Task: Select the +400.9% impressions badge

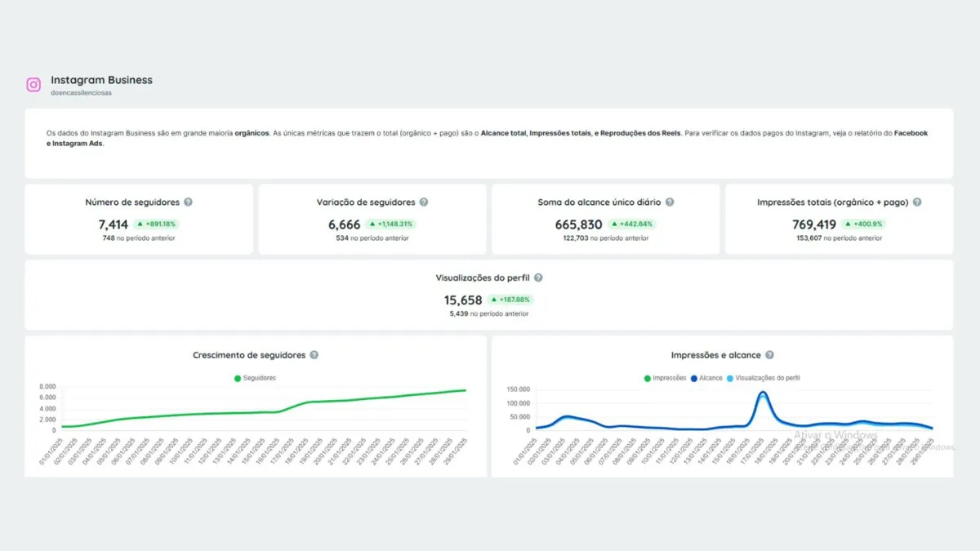Action: coord(866,224)
